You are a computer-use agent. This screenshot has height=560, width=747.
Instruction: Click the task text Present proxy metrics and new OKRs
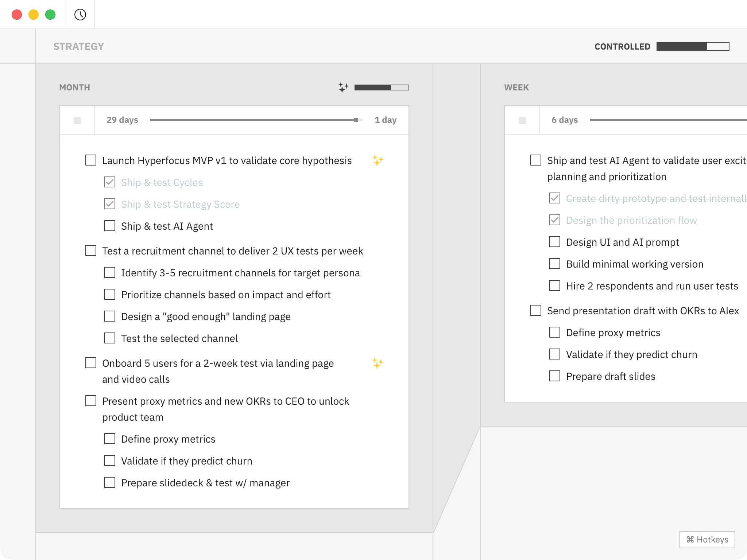[225, 401]
